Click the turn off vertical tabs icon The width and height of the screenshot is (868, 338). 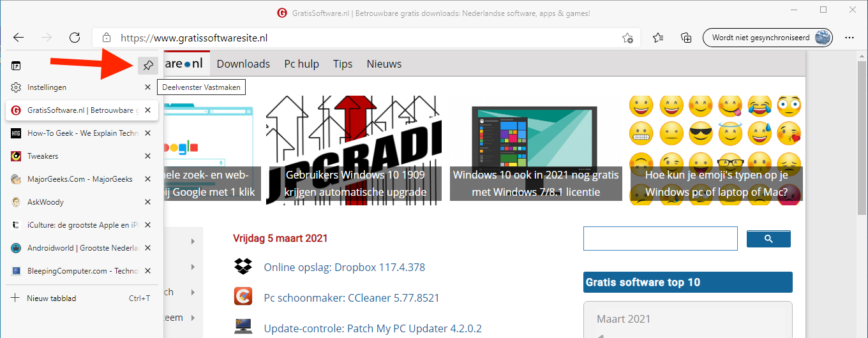17,65
